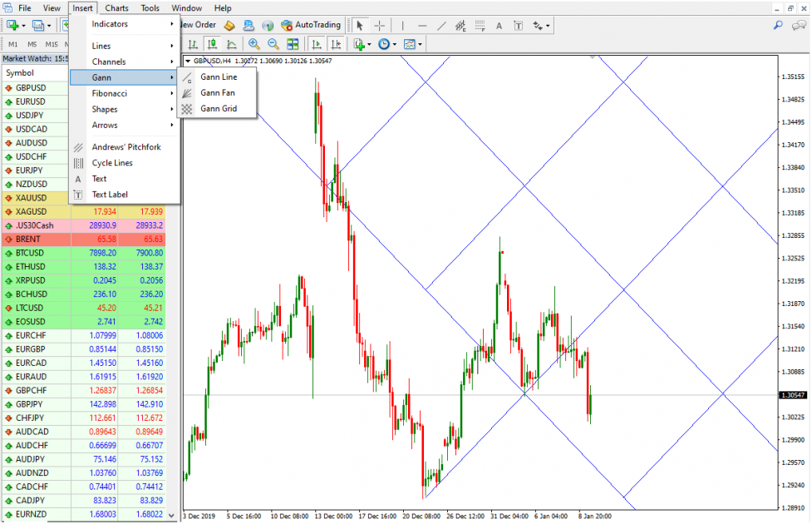The width and height of the screenshot is (812, 524).
Task: Tile chart windows icon
Action: tap(293, 45)
